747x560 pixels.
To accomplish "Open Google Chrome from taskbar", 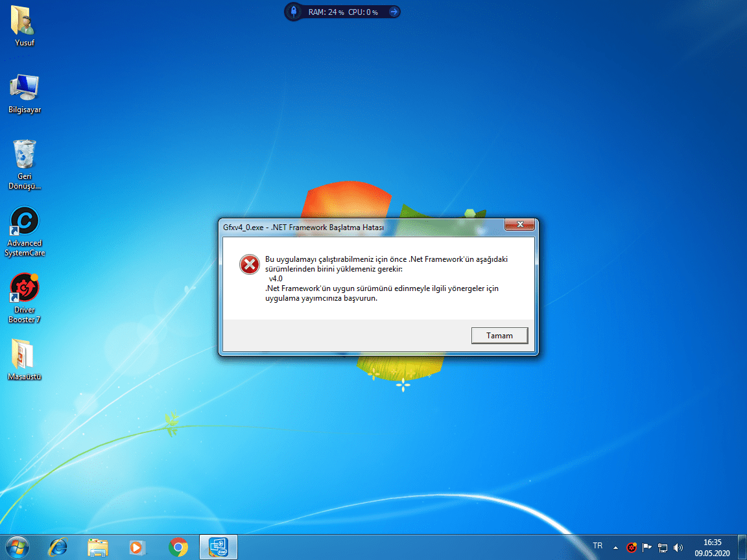I will pos(178,547).
